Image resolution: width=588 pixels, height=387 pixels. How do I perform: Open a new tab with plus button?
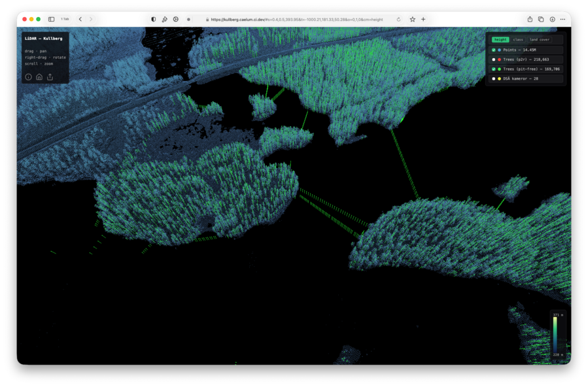pos(423,20)
